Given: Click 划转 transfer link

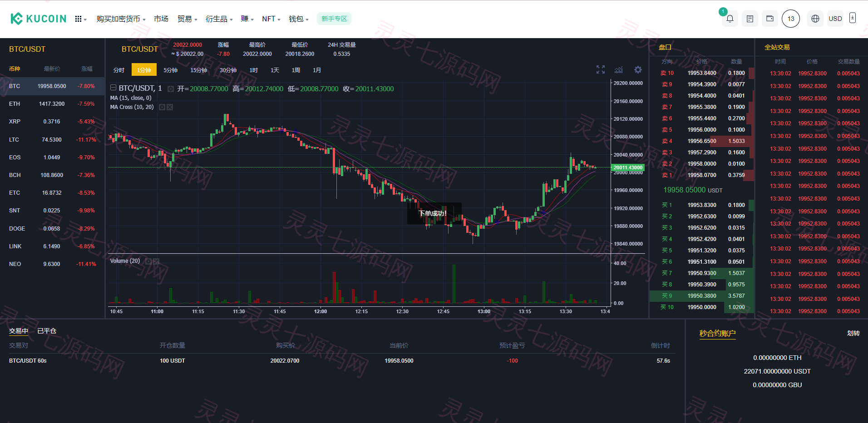Looking at the screenshot, I should coord(853,333).
